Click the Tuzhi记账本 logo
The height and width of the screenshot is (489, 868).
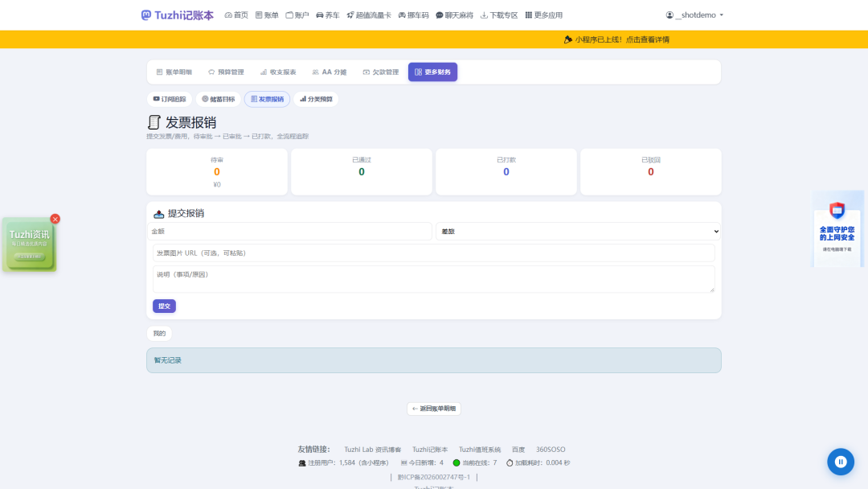click(177, 15)
